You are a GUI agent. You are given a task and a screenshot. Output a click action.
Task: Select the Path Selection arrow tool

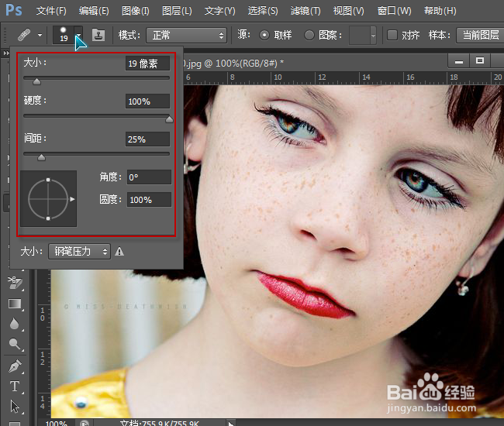click(15, 406)
